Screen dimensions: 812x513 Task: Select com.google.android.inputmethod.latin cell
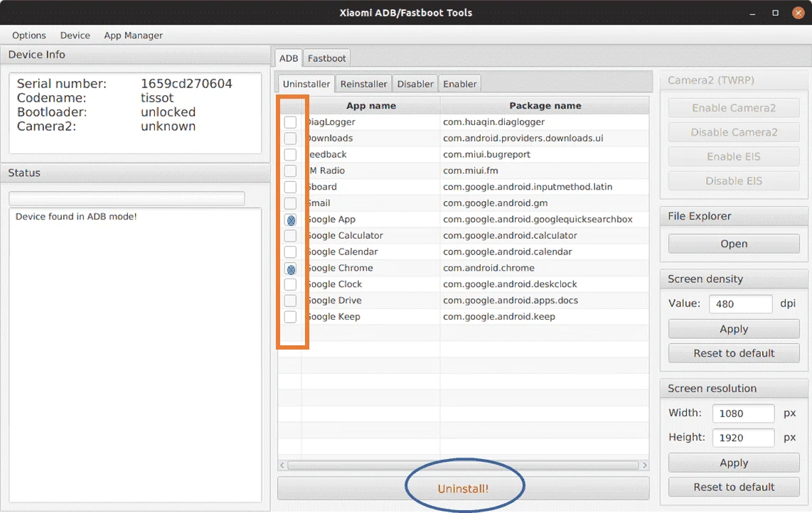544,187
